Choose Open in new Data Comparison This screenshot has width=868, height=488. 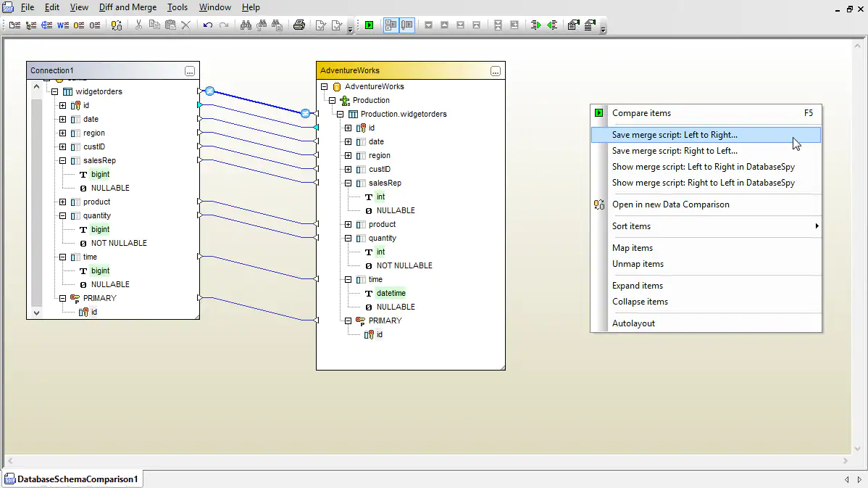click(x=670, y=204)
